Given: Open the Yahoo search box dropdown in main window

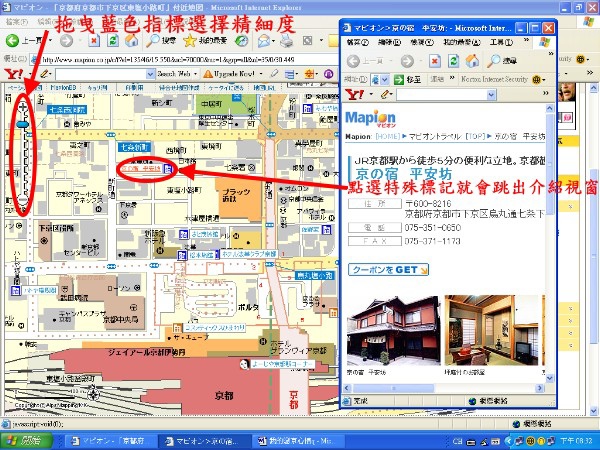Looking at the screenshot, I should 150,73.
